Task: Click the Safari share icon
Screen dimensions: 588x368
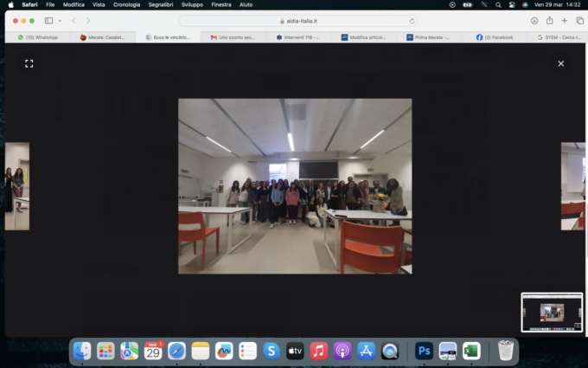Action: pos(549,21)
